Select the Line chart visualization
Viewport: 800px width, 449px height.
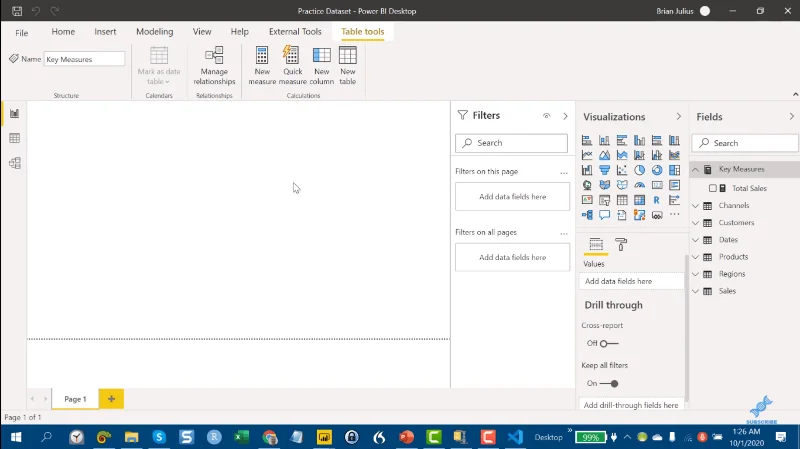pyautogui.click(x=587, y=155)
